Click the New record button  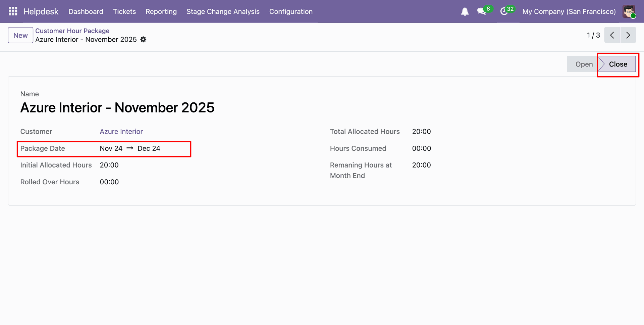(20, 35)
